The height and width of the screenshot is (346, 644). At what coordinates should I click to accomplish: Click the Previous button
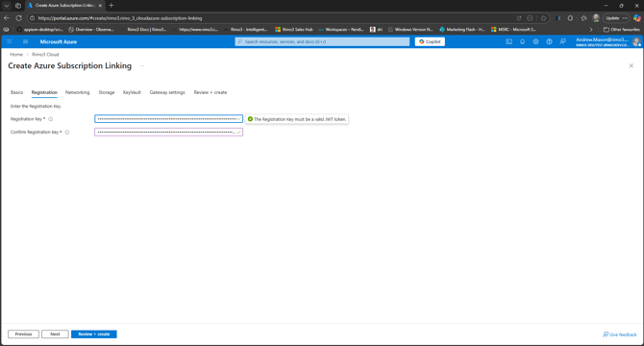[x=23, y=334]
